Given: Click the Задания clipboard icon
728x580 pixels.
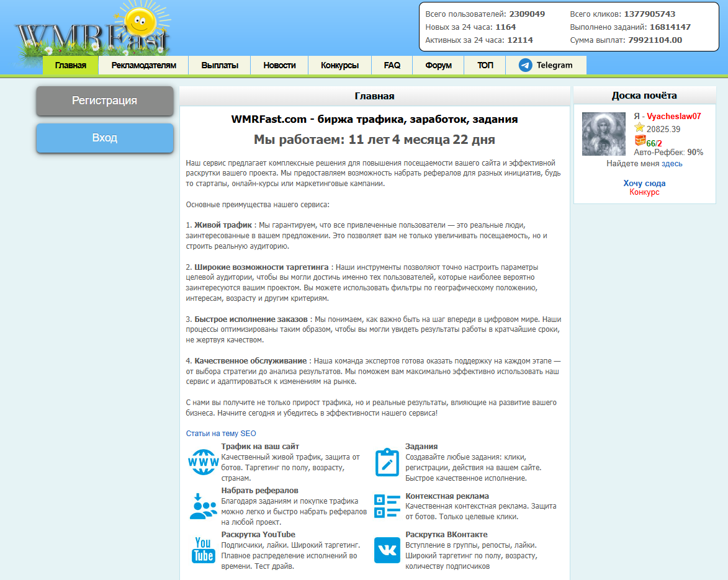Looking at the screenshot, I should (387, 462).
